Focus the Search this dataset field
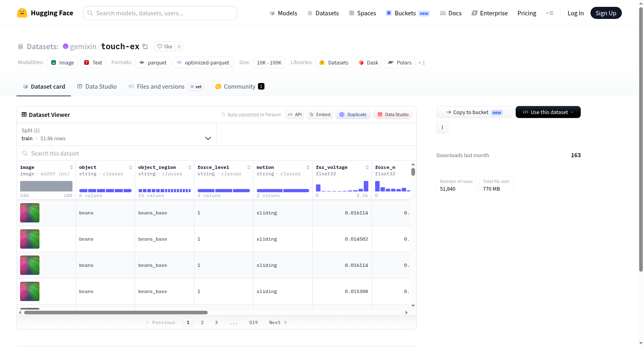644x347 pixels. [x=217, y=153]
